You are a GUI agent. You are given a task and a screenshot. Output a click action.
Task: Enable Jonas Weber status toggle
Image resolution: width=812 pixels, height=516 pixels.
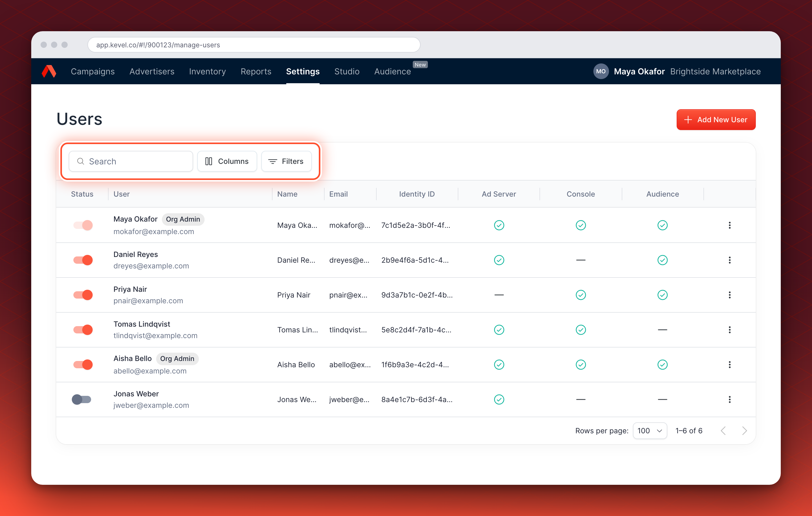tap(82, 399)
